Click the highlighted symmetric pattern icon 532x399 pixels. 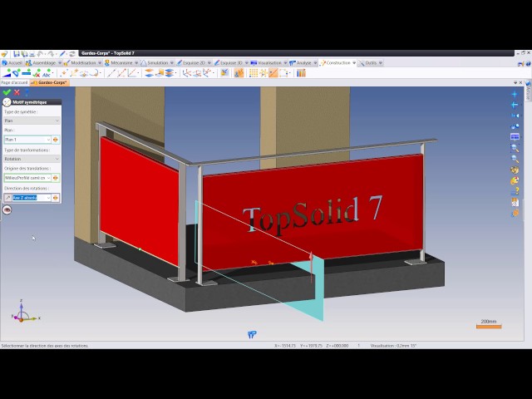point(273,73)
